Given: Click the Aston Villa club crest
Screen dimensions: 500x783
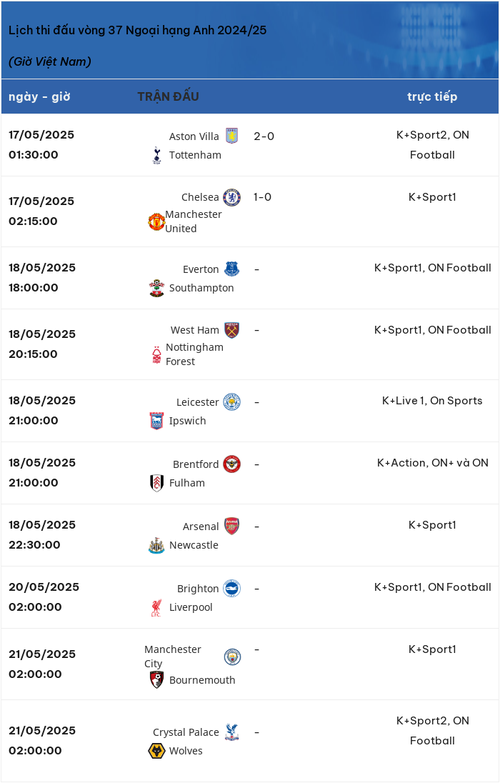Looking at the screenshot, I should (x=232, y=136).
